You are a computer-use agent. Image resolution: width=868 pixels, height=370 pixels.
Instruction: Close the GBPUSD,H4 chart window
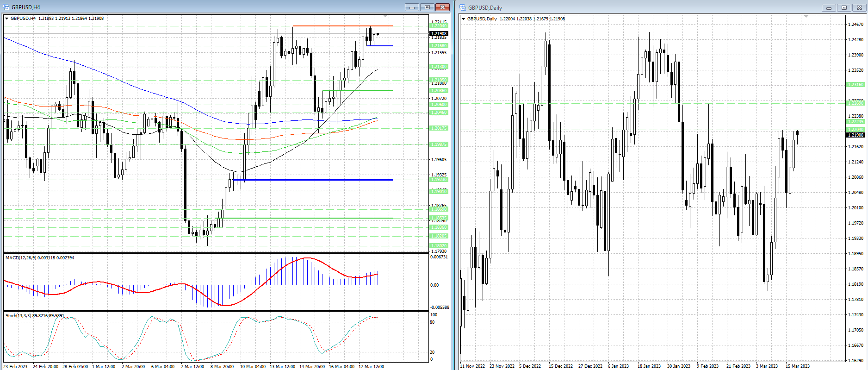tap(443, 7)
